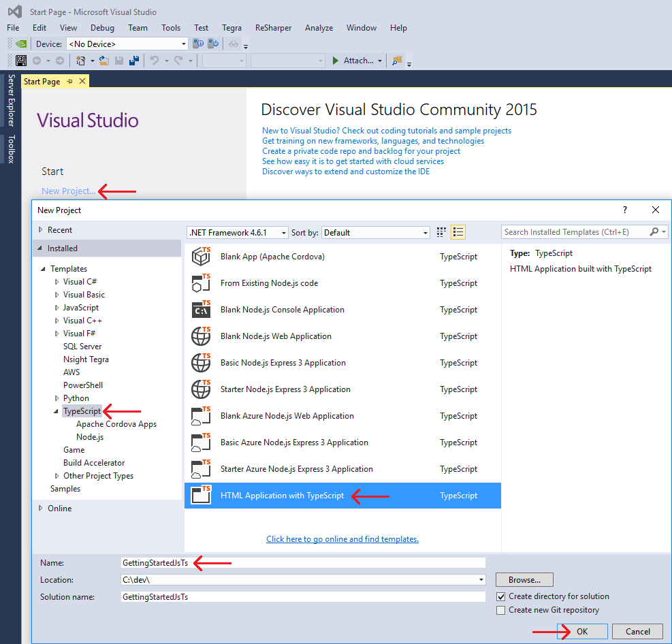Click the NVIDIA Nsight toolbar icon
Screen dimensions: 672x644
21,44
